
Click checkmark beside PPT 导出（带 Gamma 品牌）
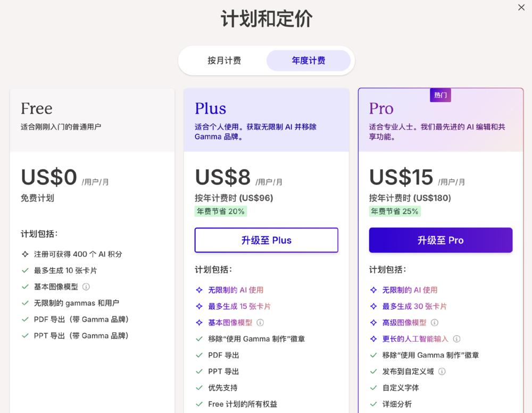click(x=25, y=336)
